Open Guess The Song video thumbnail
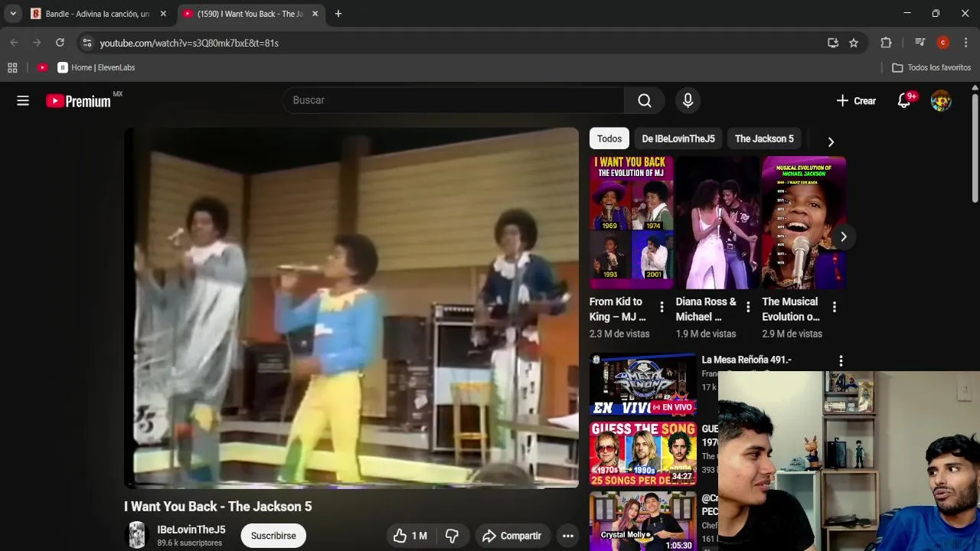980x551 pixels. 643,453
